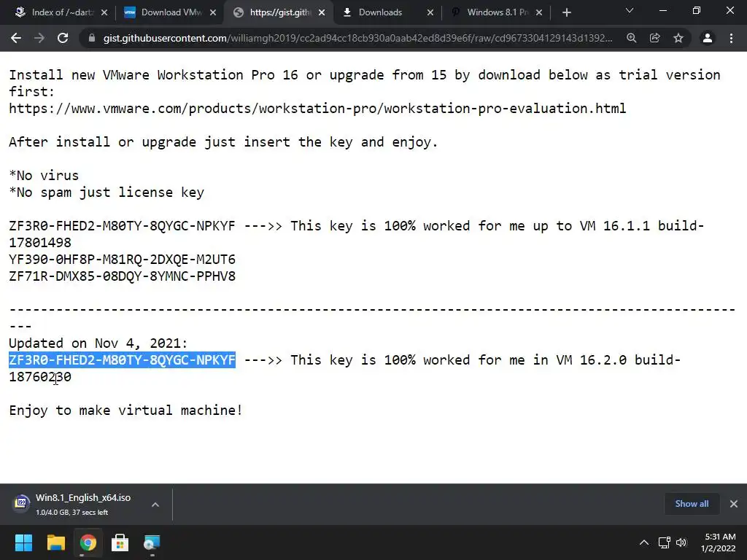Open Microsoft Store from the taskbar
This screenshot has height=560, width=747.
tap(120, 542)
